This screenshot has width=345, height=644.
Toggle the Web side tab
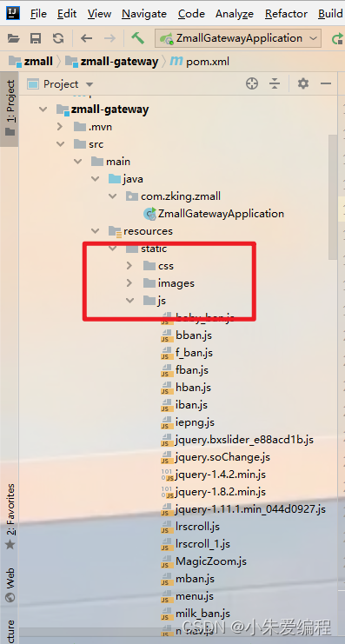click(10, 585)
